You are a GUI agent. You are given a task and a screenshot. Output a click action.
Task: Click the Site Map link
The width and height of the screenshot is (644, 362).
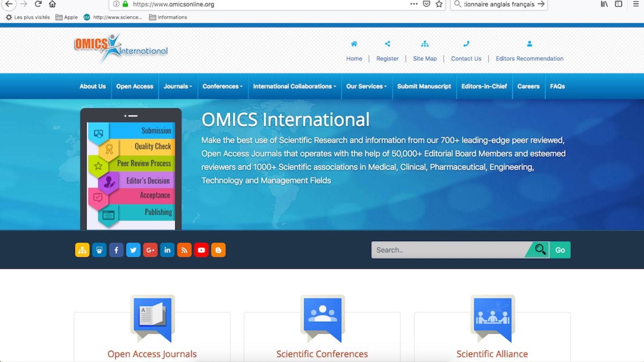[425, 59]
